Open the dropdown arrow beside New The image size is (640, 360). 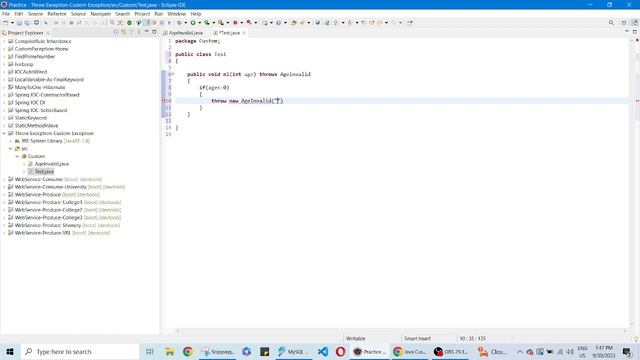12,23
